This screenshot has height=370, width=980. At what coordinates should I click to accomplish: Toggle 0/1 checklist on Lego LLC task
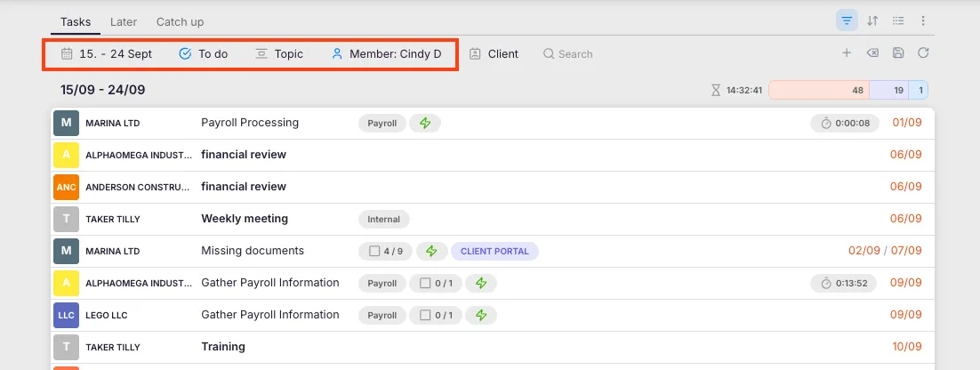pos(437,315)
